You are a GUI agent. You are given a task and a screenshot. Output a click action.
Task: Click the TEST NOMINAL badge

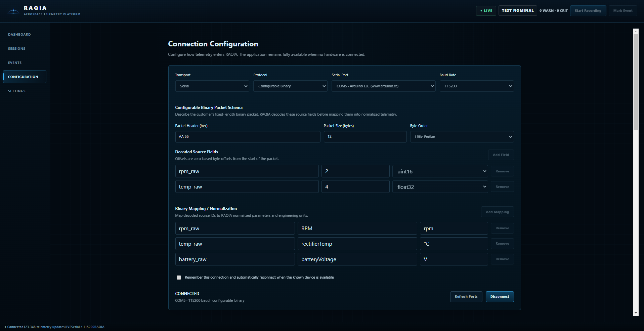(518, 11)
